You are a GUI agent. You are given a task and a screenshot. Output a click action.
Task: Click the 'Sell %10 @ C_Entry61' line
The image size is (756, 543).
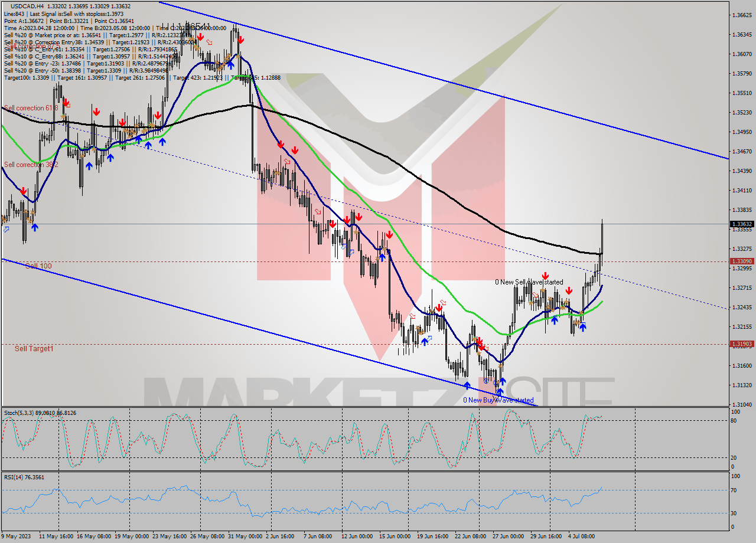coord(90,49)
